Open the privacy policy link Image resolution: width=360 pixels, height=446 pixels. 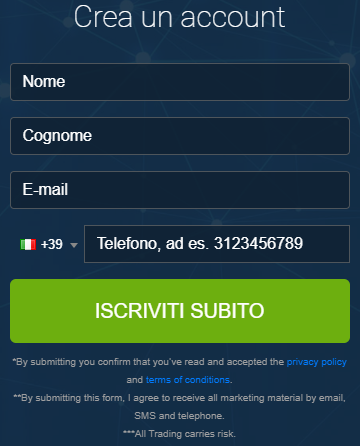(317, 362)
